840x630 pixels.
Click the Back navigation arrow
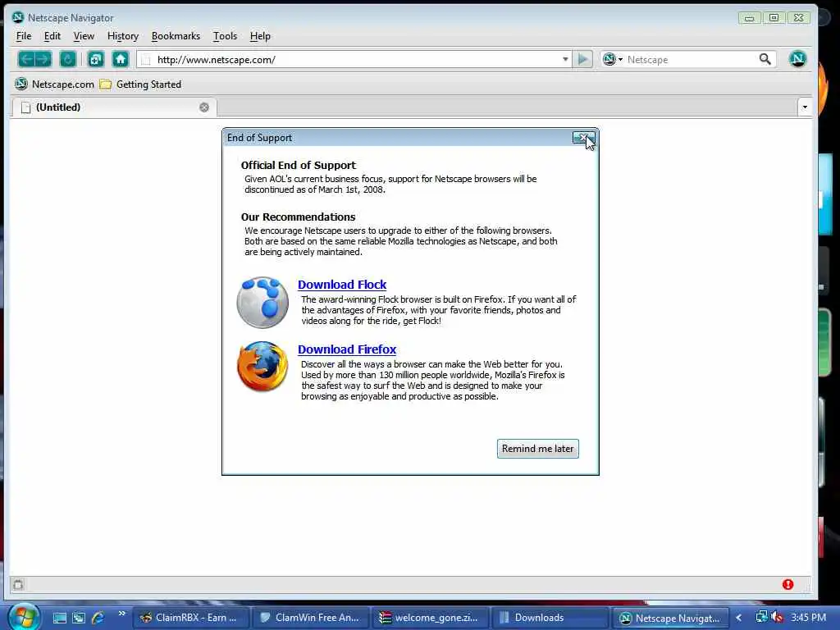27,59
